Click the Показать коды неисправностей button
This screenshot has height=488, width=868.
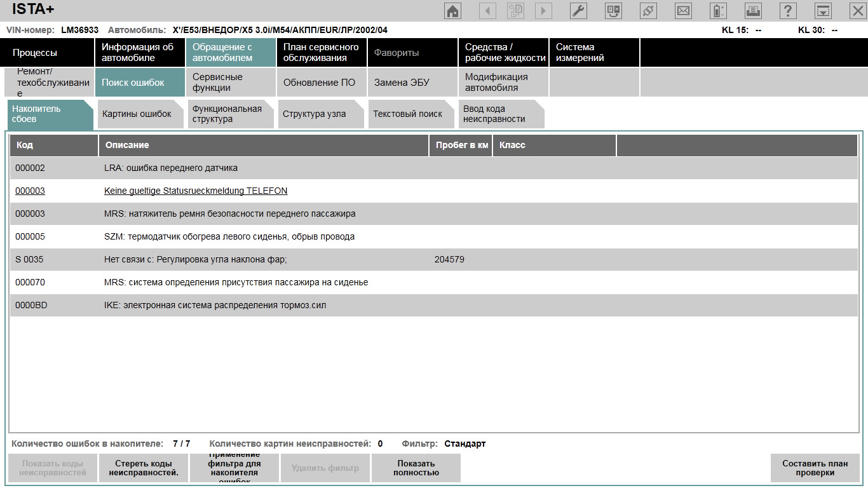click(x=53, y=468)
